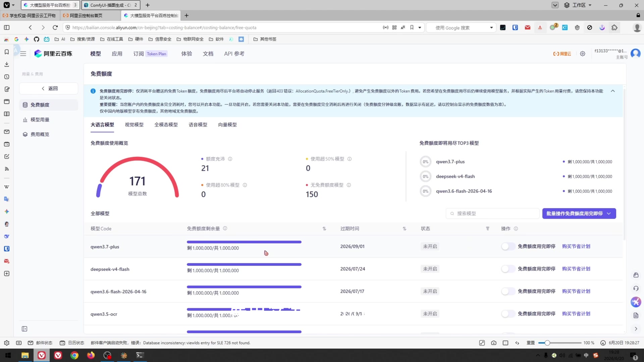644x362 pixels.
Task: Expand the right edge panel chevron
Action: 636,329
